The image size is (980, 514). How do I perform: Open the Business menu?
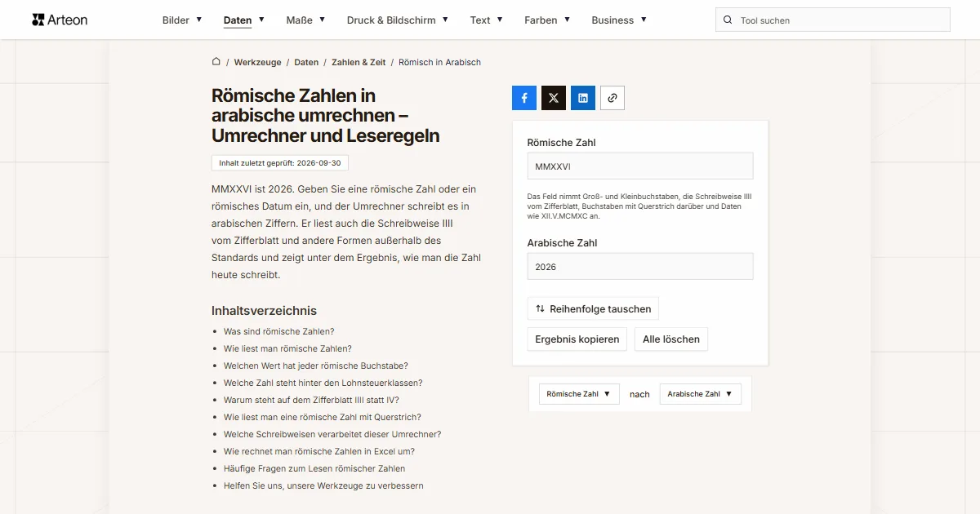click(619, 20)
